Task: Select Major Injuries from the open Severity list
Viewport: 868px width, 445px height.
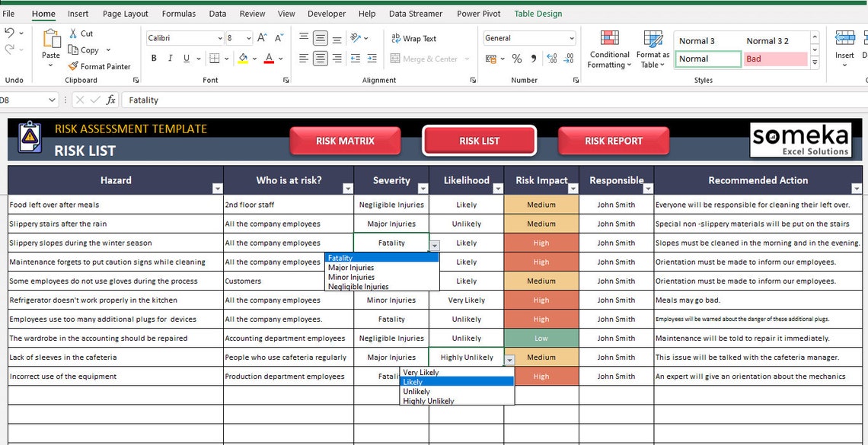Action: coord(350,267)
